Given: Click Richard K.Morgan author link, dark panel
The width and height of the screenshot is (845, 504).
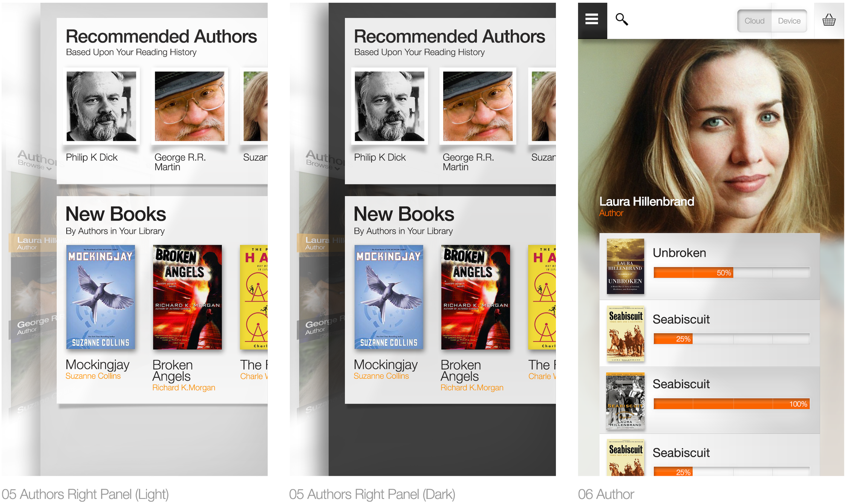Looking at the screenshot, I should click(x=471, y=388).
